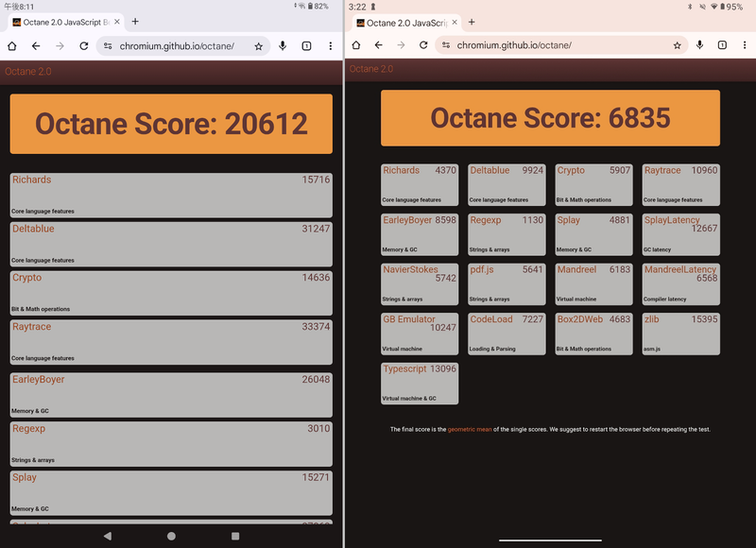Reload the Octane page with the refresh icon
Viewport: 756px width, 548px height.
(84, 44)
